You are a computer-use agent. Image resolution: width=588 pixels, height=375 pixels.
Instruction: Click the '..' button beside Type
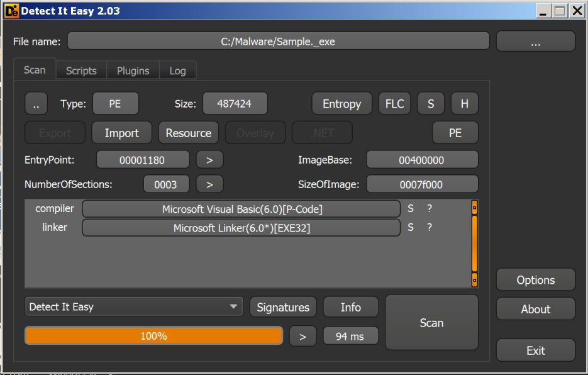tap(36, 104)
